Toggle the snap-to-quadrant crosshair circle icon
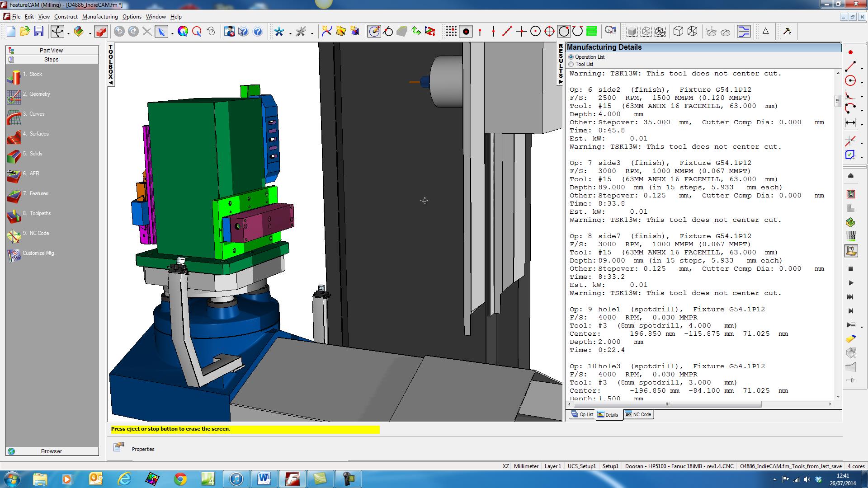Screen dimensions: 868x488 549,31
